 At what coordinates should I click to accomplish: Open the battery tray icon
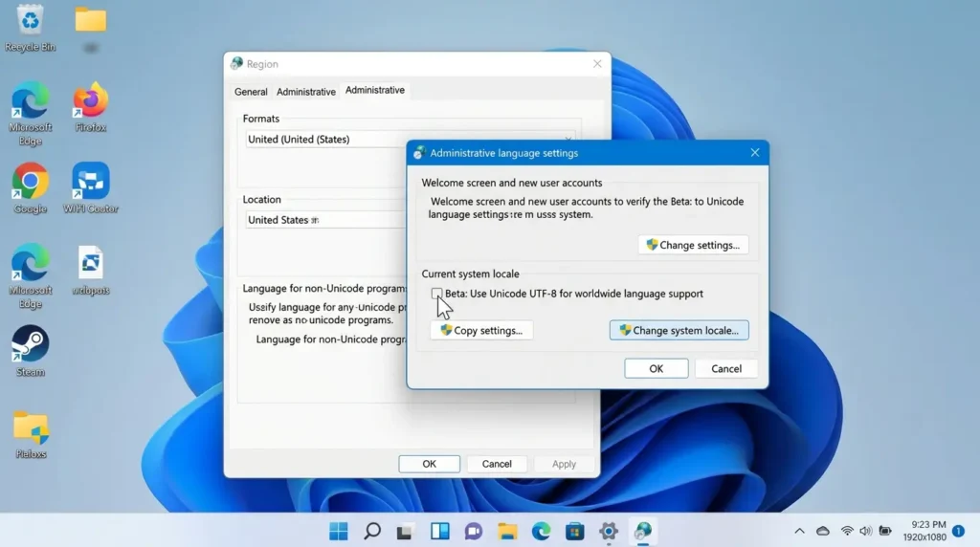(885, 531)
